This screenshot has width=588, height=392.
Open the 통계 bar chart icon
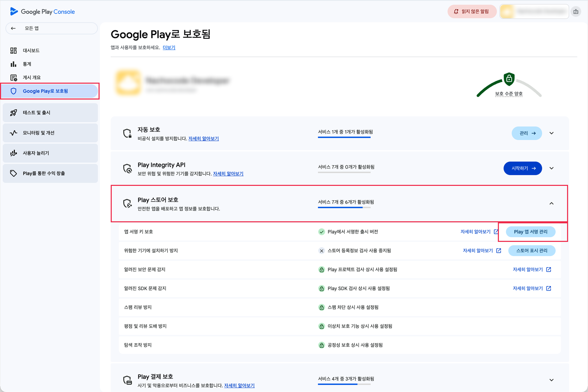(x=14, y=64)
